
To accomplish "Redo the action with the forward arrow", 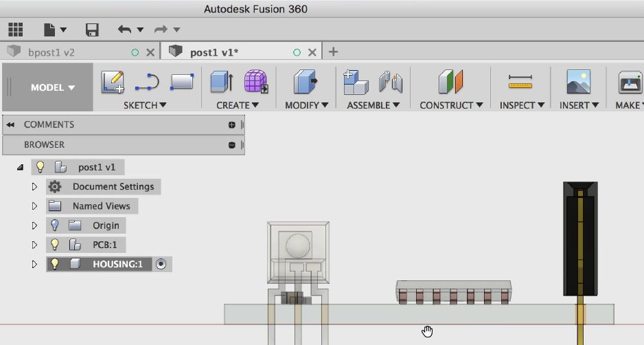I will (x=161, y=29).
